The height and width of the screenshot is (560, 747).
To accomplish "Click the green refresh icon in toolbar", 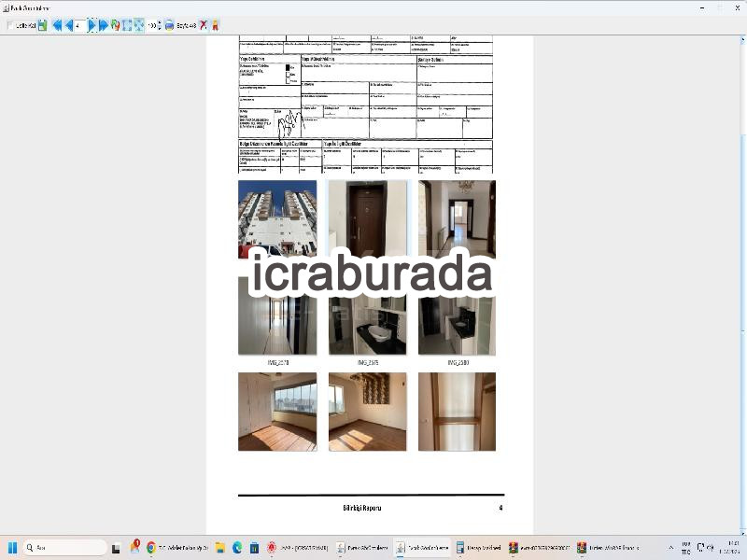I will pos(115,25).
